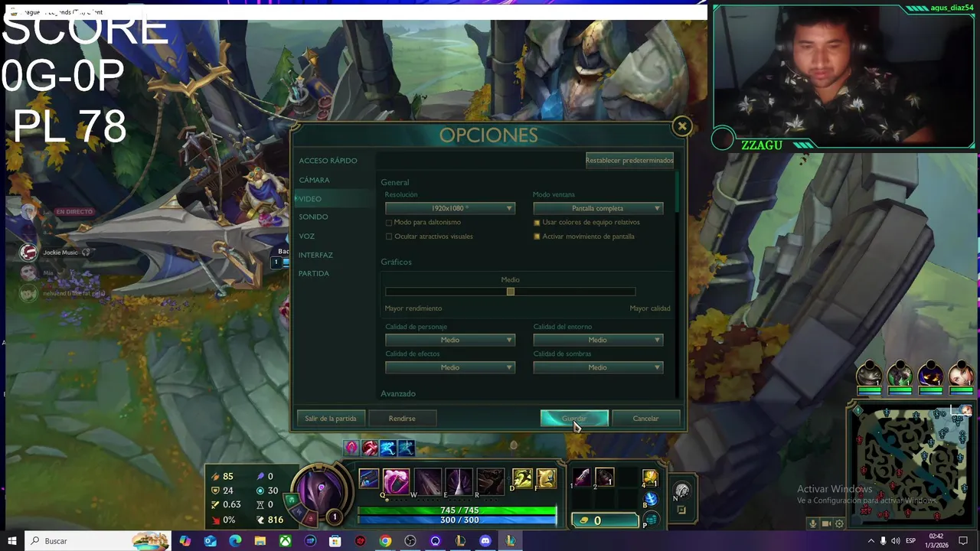Open Google Chrome from the taskbar
Image resolution: width=980 pixels, height=551 pixels.
tap(385, 541)
